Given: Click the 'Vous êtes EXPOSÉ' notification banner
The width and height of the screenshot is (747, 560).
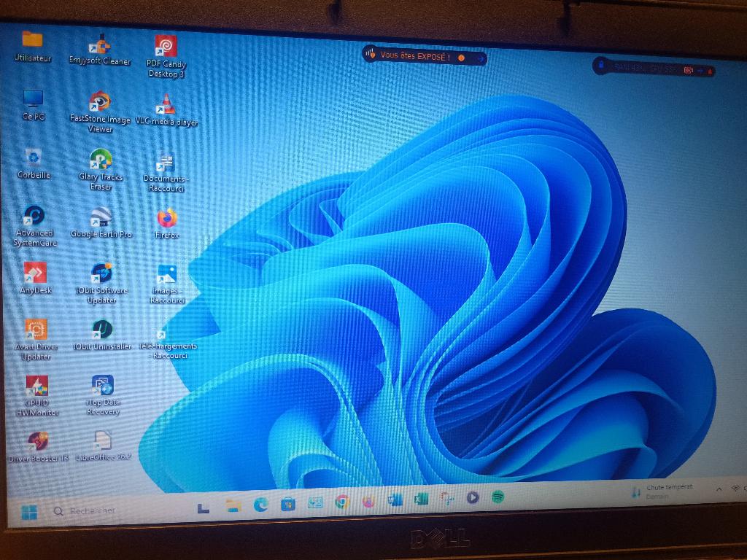Looking at the screenshot, I should coord(423,55).
